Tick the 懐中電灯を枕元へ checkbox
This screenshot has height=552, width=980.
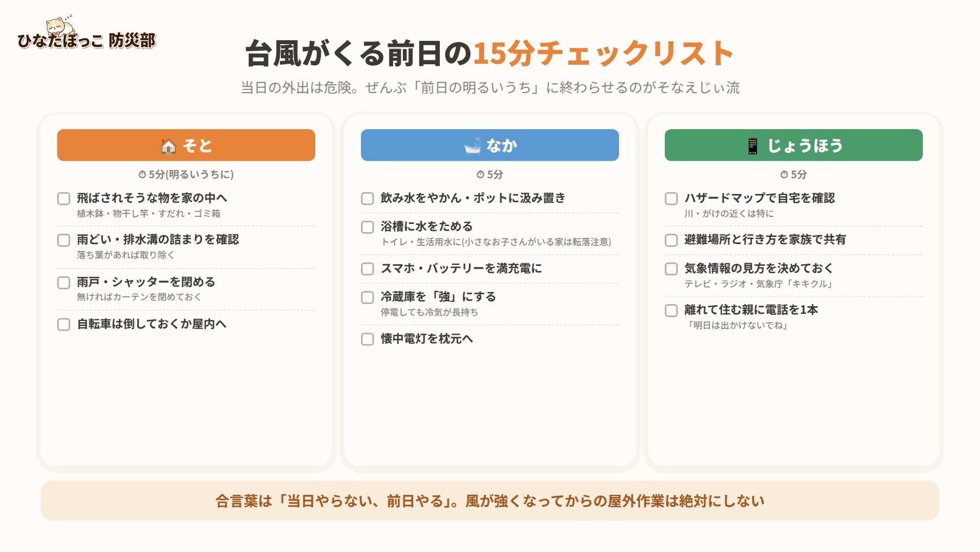367,339
